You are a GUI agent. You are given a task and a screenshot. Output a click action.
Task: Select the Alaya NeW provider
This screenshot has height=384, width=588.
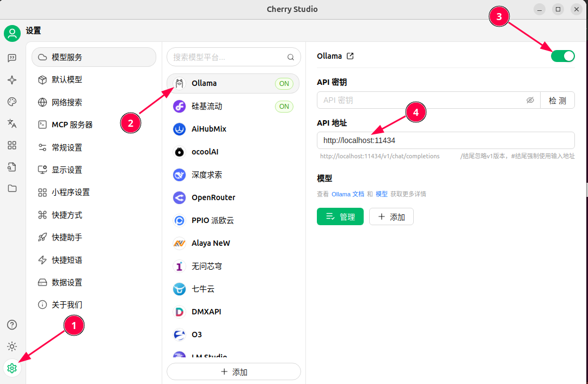(x=233, y=243)
